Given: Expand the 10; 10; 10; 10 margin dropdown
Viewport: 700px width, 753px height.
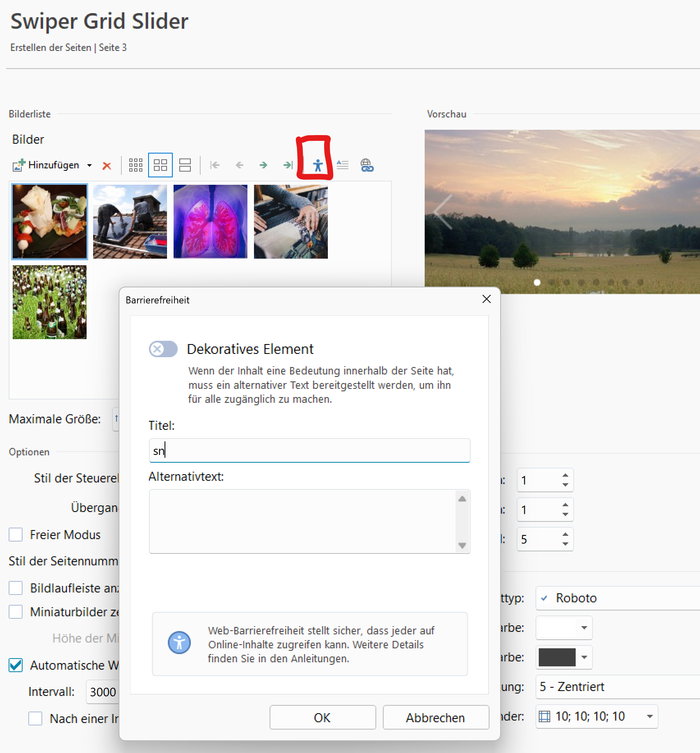Looking at the screenshot, I should pos(650,716).
